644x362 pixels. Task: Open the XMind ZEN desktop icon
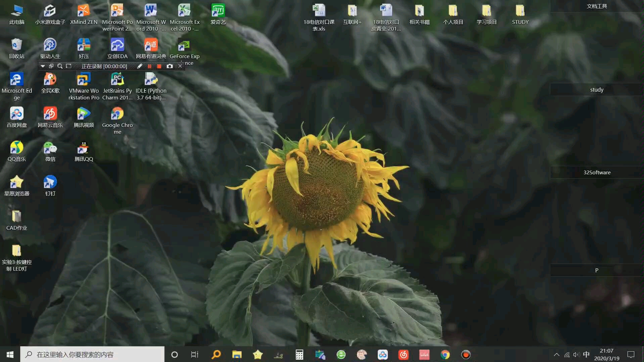pyautogui.click(x=84, y=11)
